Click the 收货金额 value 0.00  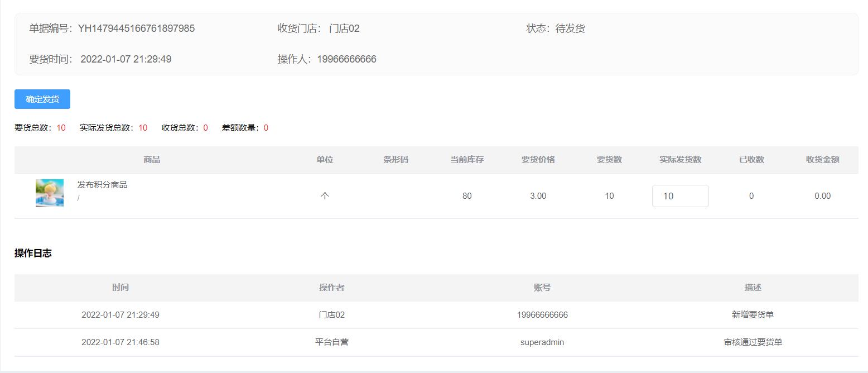pos(822,196)
